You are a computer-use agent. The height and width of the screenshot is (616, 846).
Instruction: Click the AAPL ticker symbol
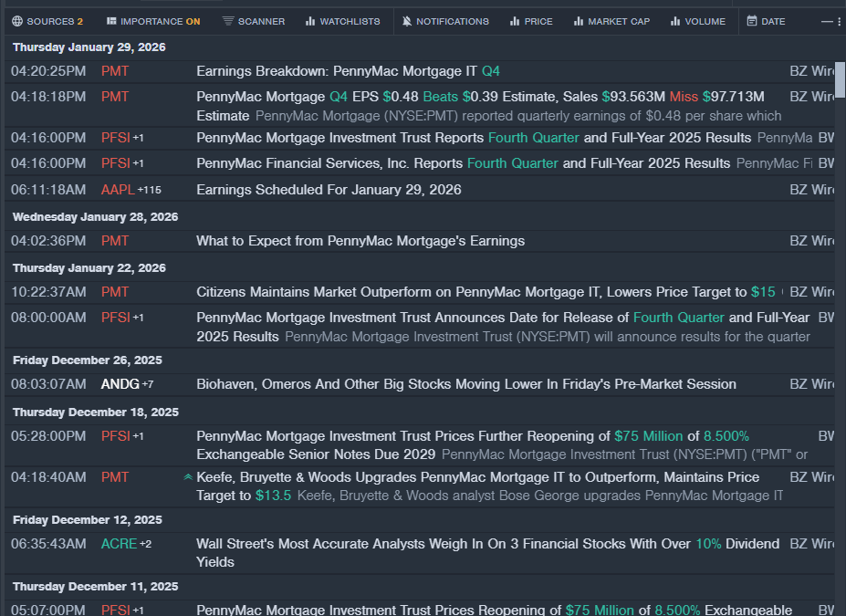[x=118, y=190]
